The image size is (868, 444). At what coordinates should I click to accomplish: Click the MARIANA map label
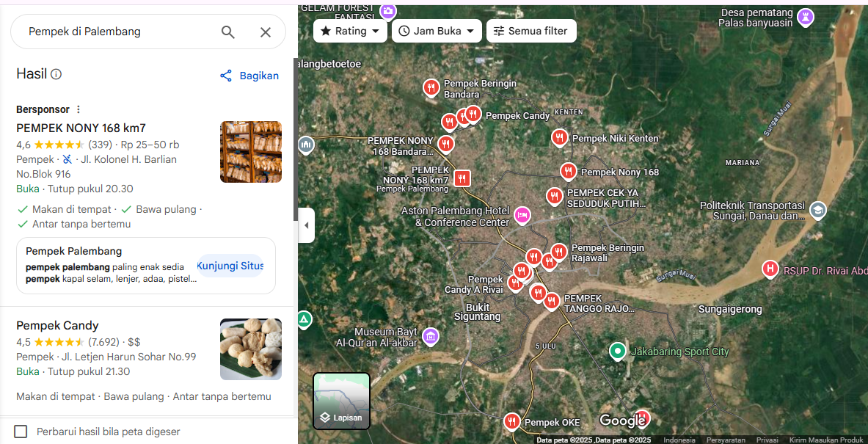point(743,163)
